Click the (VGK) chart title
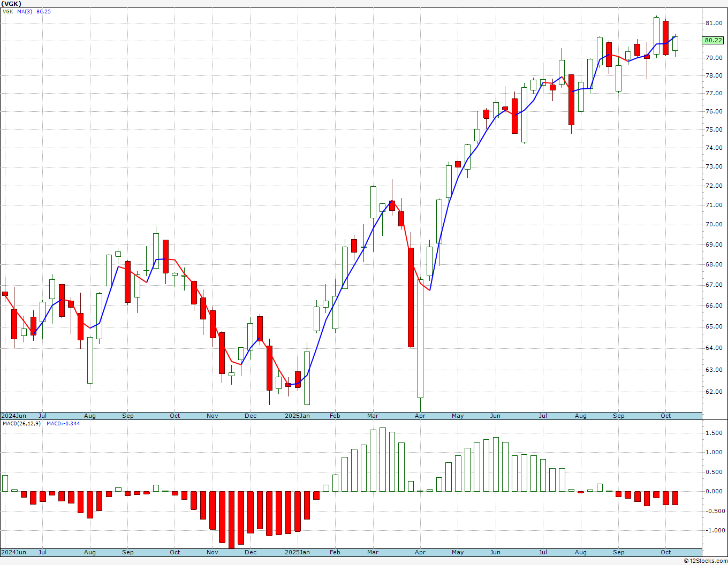This screenshot has width=728, height=565. (11, 4)
